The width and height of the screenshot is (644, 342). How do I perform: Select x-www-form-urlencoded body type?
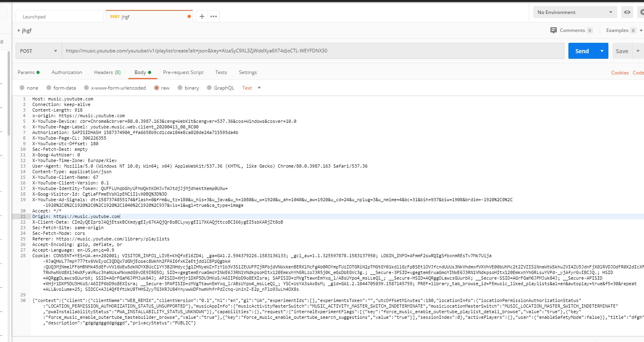click(x=86, y=88)
